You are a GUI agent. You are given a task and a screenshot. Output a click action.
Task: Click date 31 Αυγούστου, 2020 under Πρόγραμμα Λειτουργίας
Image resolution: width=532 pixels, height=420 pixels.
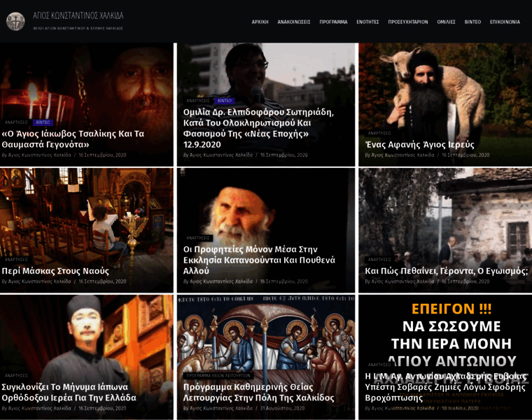click(282, 408)
